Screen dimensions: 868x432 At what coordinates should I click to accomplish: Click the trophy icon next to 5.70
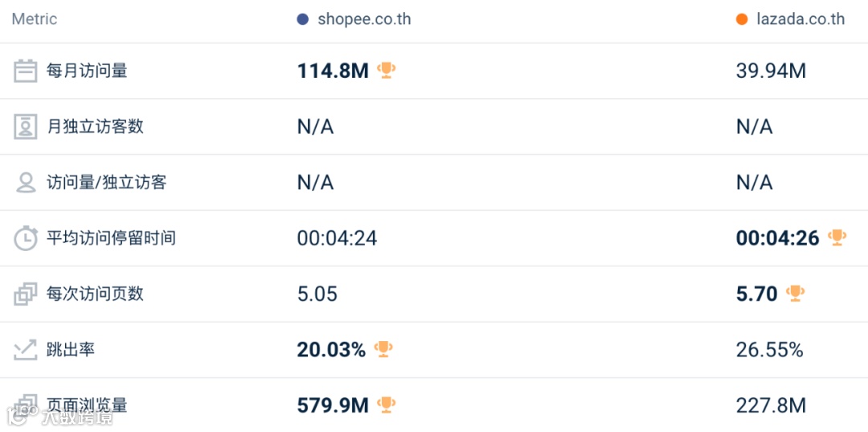pos(796,293)
